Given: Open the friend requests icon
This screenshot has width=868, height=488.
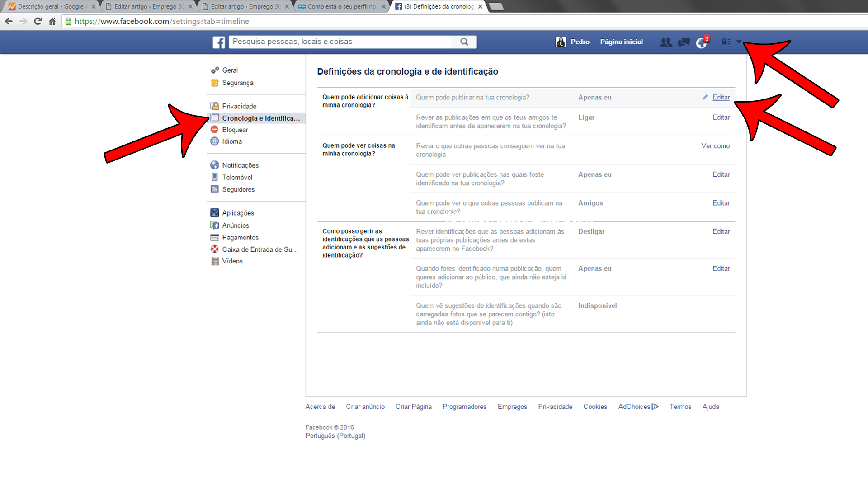Looking at the screenshot, I should pyautogui.click(x=665, y=42).
